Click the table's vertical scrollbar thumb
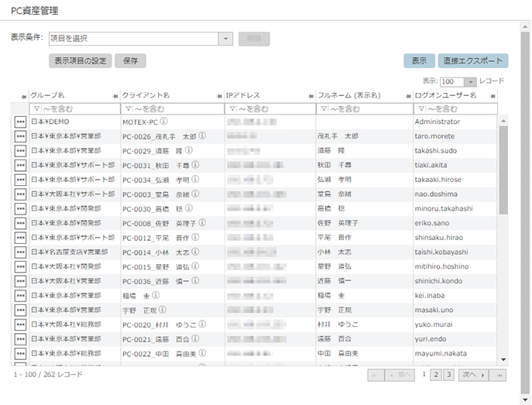This screenshot has width=532, height=405. [503, 169]
